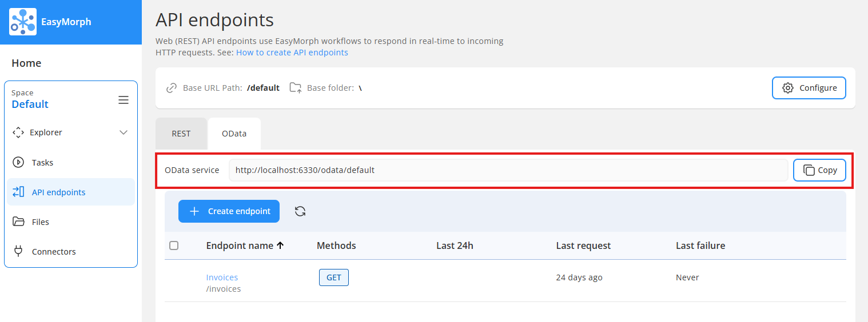The height and width of the screenshot is (322, 868).
Task: Click the EasyMorph logo icon
Action: tap(23, 22)
